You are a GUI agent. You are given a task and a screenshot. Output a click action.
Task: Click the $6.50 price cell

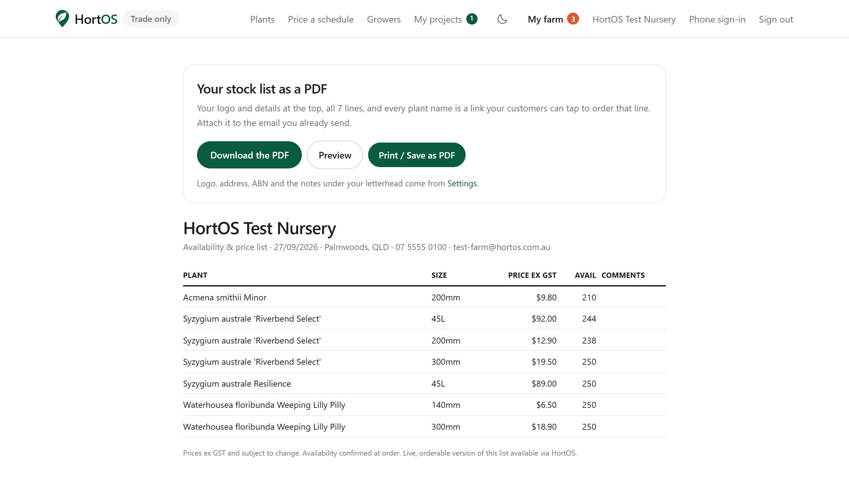point(546,405)
